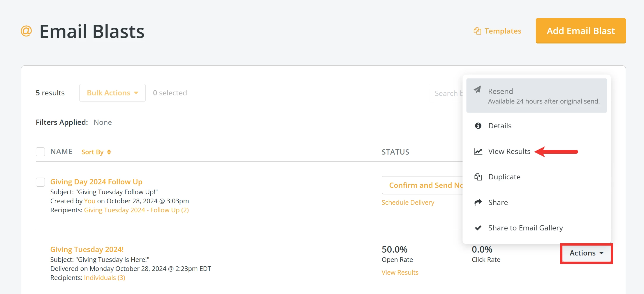Select Share to Email Gallery menu entry
Screen dimensions: 644x294
525,228
